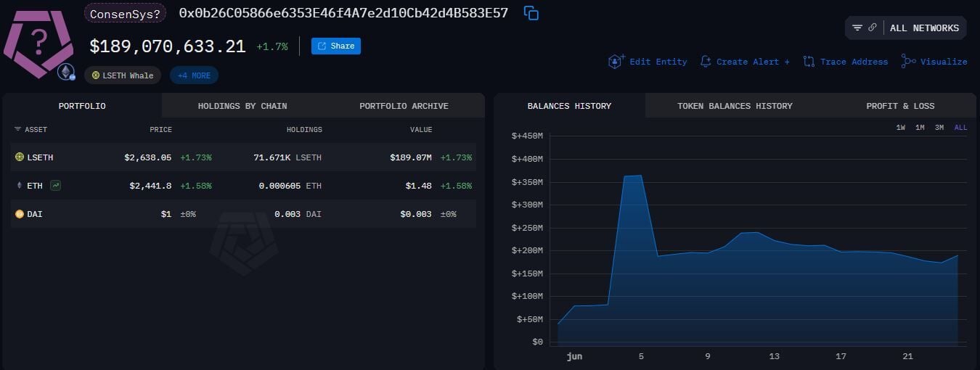Open the trend chart icon next to ETH
Image resolution: width=980 pixels, height=370 pixels.
[56, 186]
